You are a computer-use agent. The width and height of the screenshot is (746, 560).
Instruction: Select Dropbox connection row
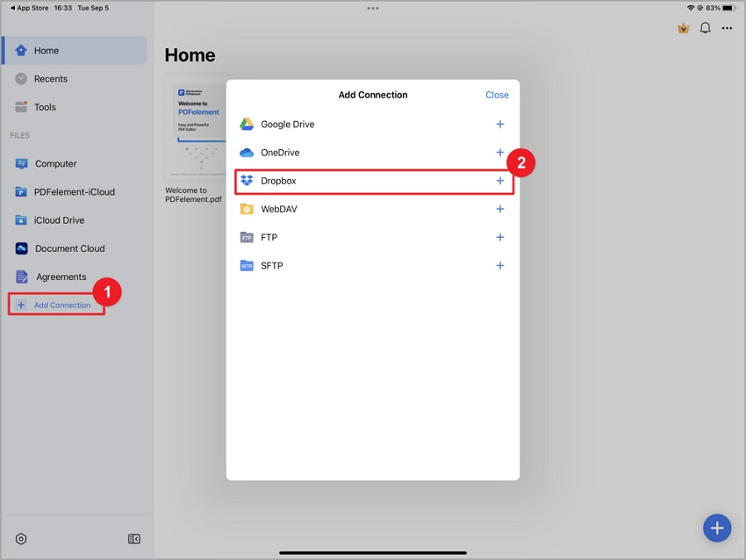374,181
